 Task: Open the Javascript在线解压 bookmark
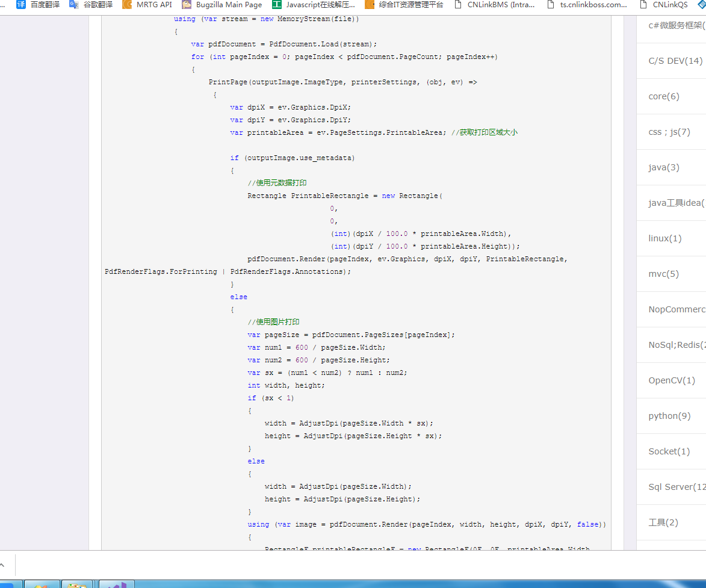(x=314, y=5)
